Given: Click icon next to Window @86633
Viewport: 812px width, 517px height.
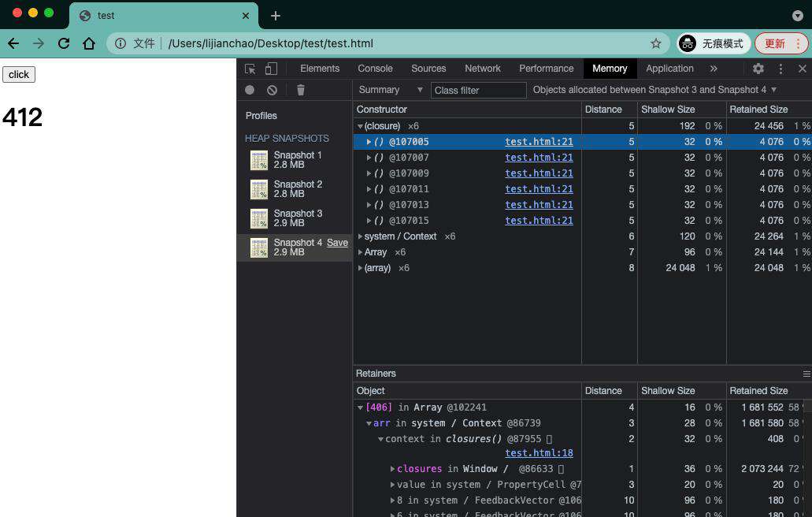Looking at the screenshot, I should click(x=561, y=469).
